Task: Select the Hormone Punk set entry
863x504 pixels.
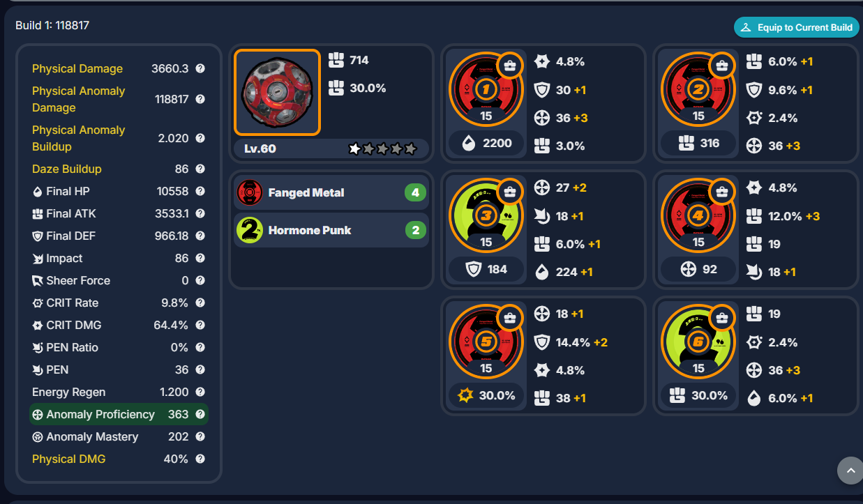Action: pos(331,230)
